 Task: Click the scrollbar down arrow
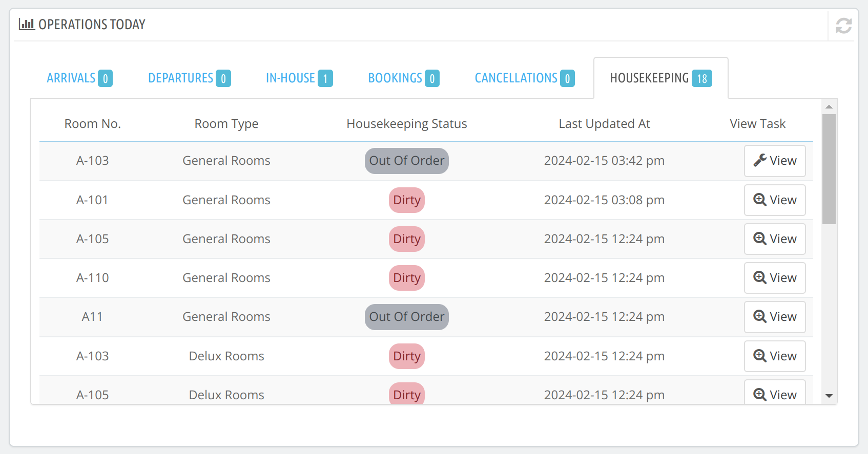(x=829, y=396)
